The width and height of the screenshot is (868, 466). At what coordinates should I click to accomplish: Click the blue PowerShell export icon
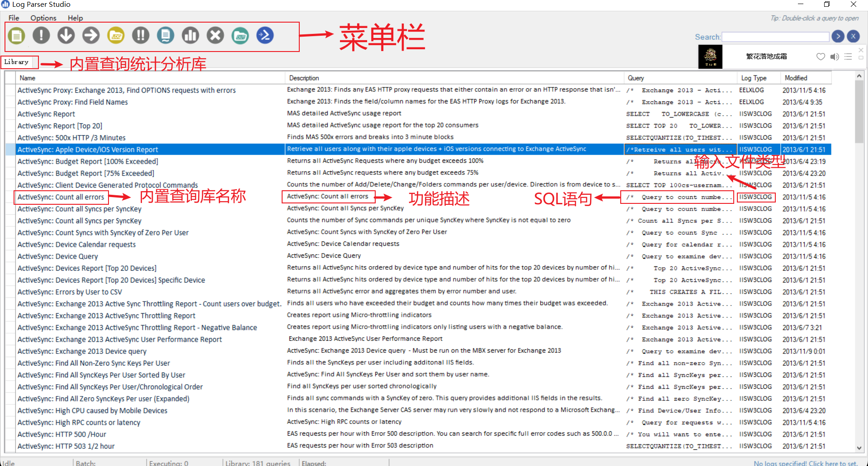pos(265,35)
